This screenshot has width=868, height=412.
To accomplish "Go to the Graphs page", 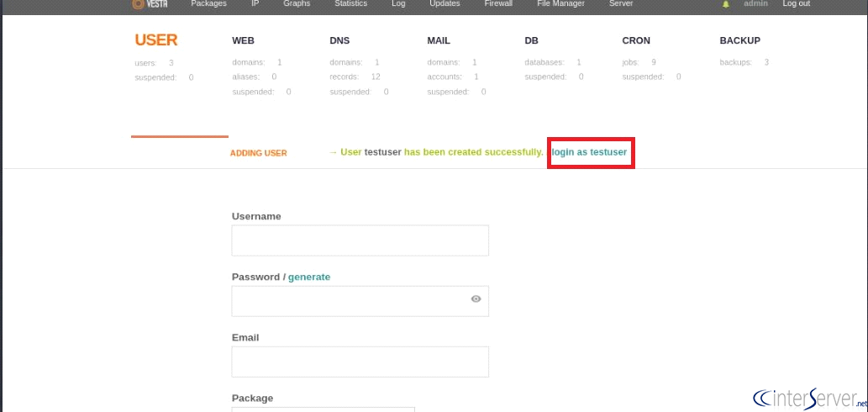I will 297,3.
